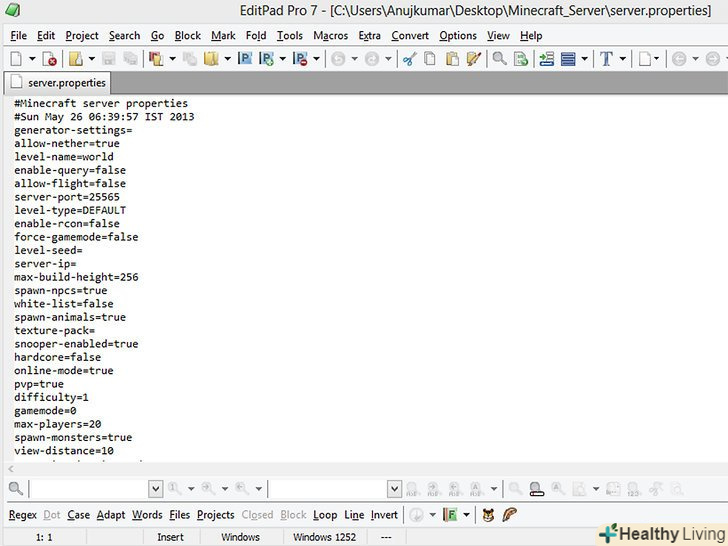728x546 pixels.
Task: Click the Loop search option button
Action: pyautogui.click(x=325, y=515)
